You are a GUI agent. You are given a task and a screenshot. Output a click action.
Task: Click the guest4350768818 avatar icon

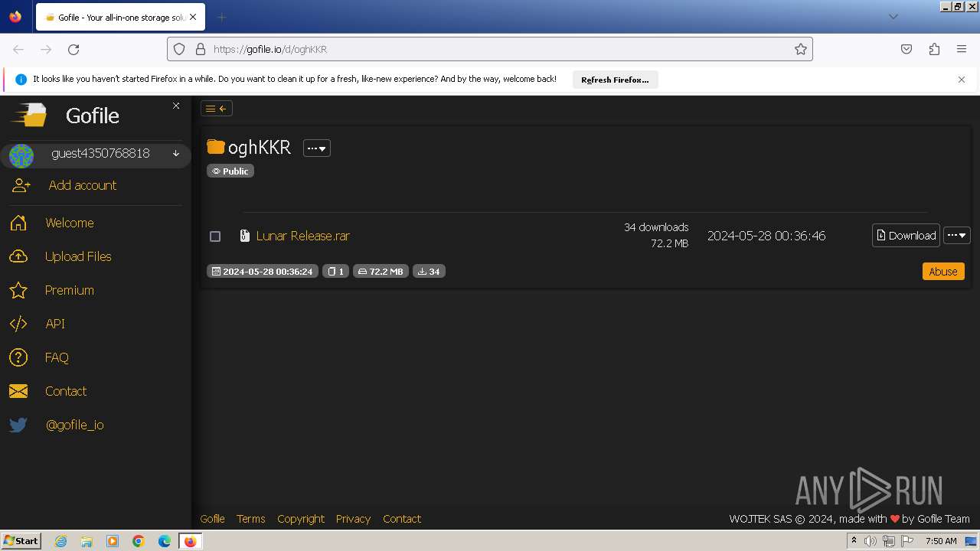[21, 156]
